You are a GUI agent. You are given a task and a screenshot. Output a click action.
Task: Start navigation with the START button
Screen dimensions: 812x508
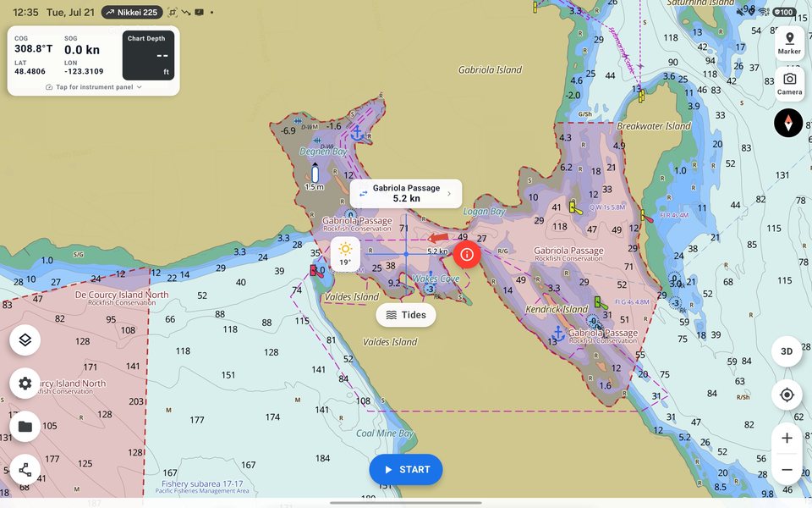pos(406,470)
